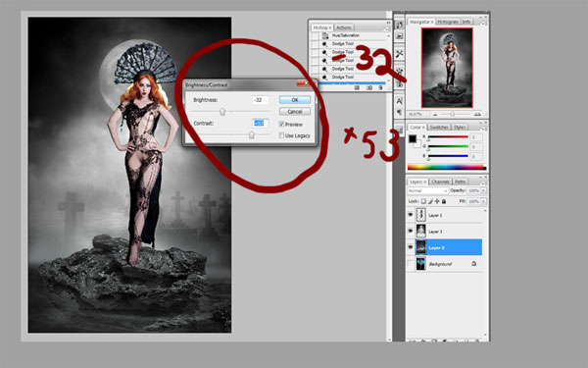
Task: Click the Layer 2 thumbnail
Action: pos(421,247)
